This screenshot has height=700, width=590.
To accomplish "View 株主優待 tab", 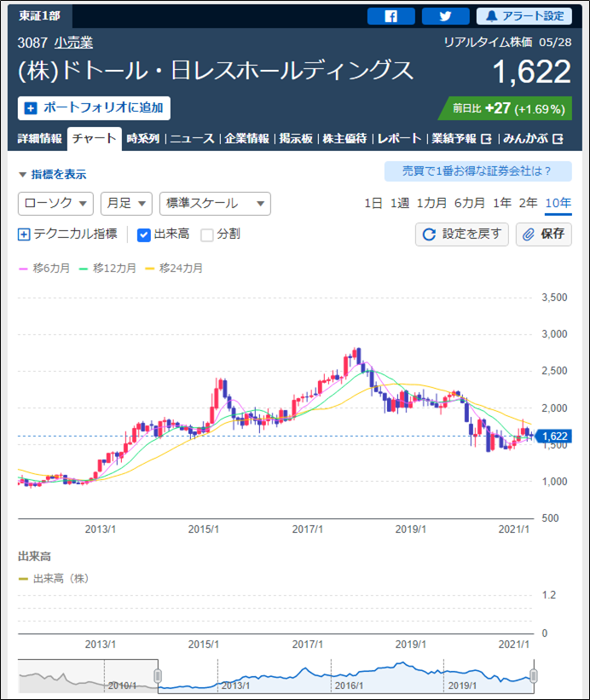I will [x=344, y=138].
